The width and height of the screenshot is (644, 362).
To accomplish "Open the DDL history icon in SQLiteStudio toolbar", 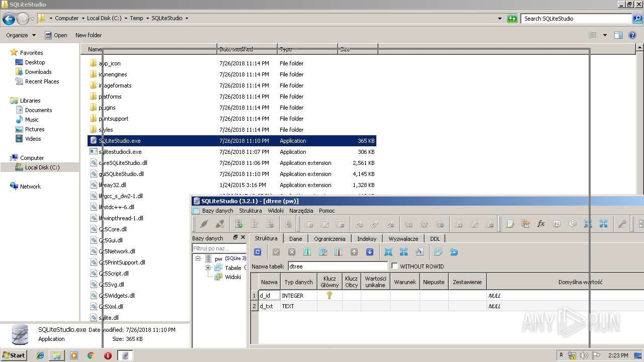I will (526, 224).
